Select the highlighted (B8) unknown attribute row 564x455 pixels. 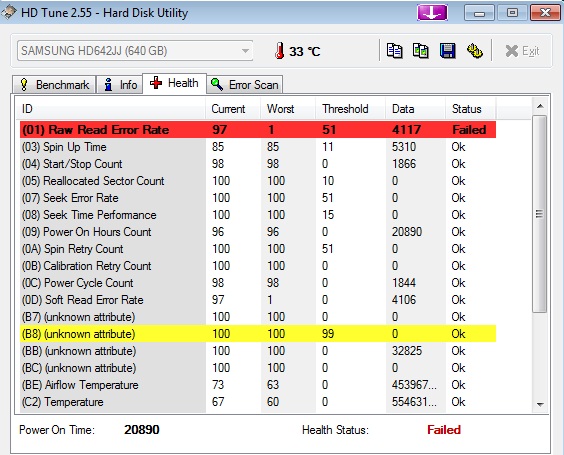[x=258, y=334]
